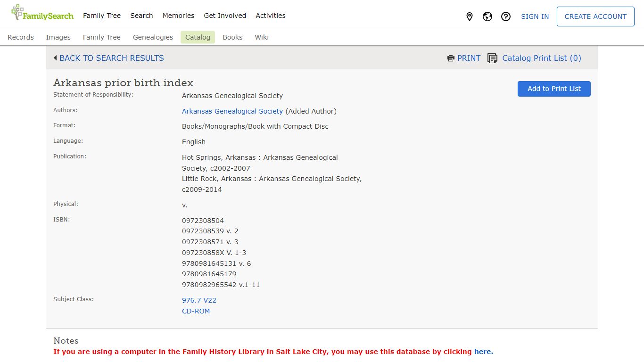Select the 'c2009-2014' publication date
Screen dimensions: 644x362
202,189
